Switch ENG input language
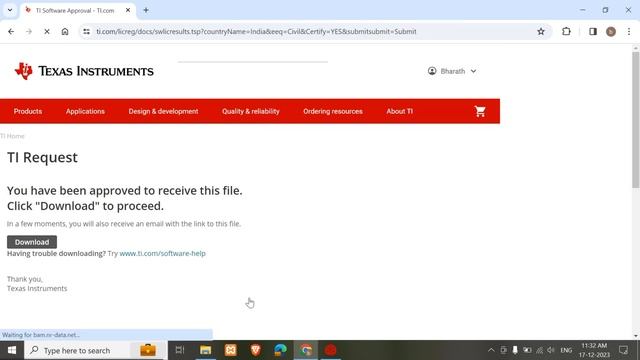This screenshot has width=640, height=360. [x=566, y=350]
